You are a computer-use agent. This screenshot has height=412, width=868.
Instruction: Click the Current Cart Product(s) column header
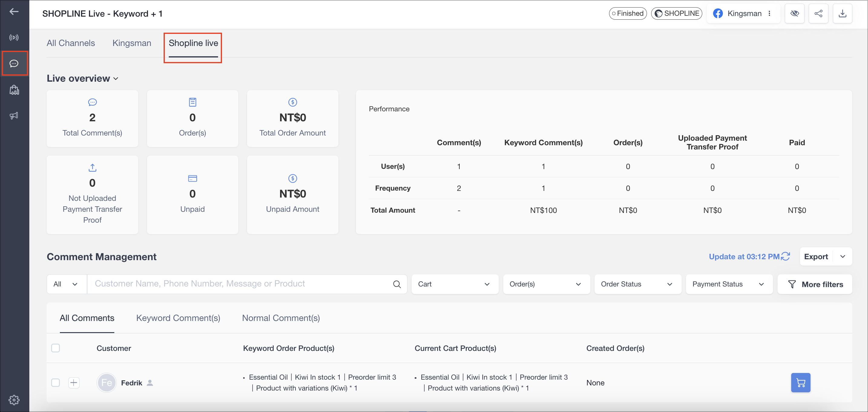455,348
